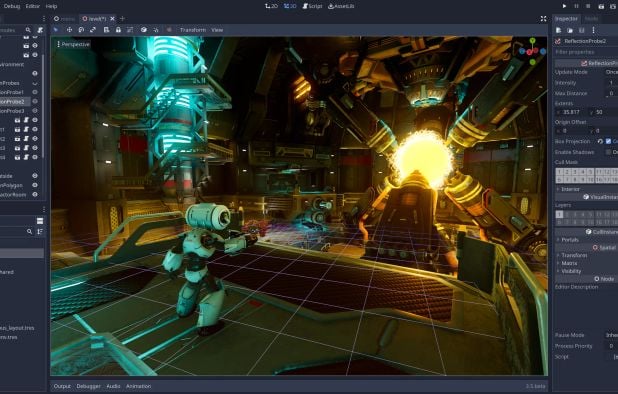Viewport: 618px width, 394px height.
Task: Expand the Interior section
Action: click(570, 189)
